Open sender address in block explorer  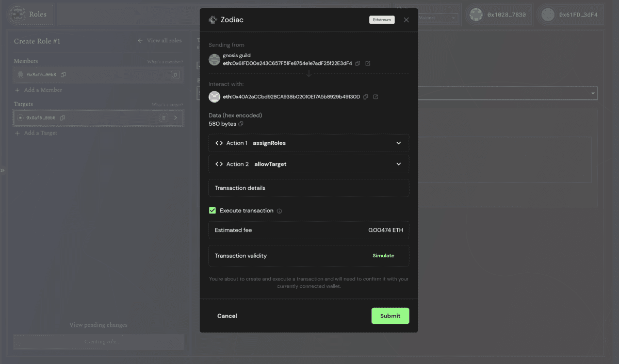[368, 63]
